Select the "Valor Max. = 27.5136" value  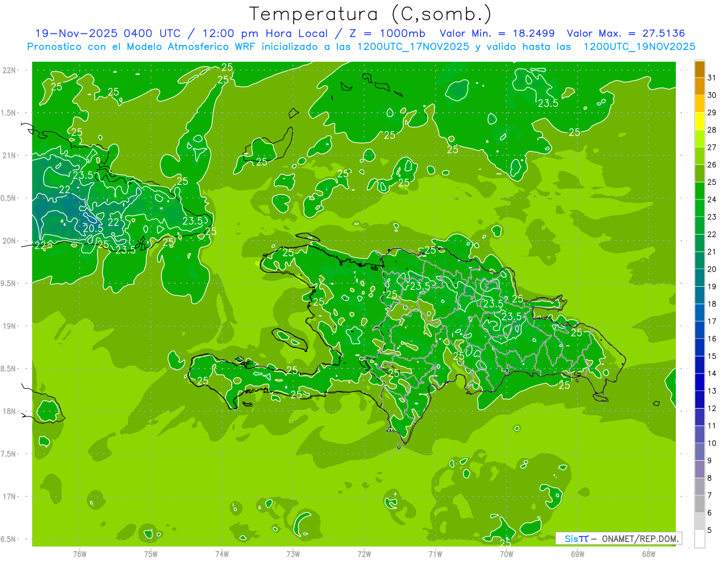pos(625,33)
